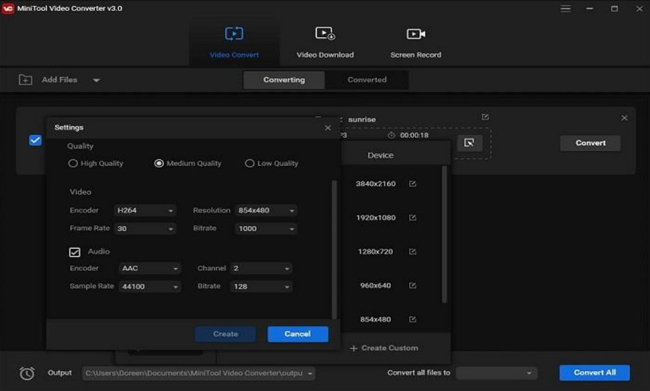Edit the 3840x2160 preset icon
This screenshot has width=650, height=391.
(412, 184)
